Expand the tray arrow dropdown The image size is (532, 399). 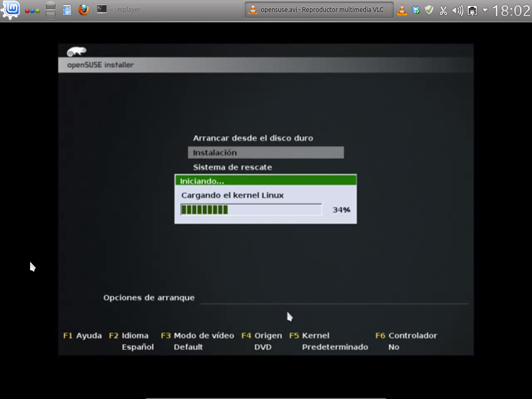485,10
